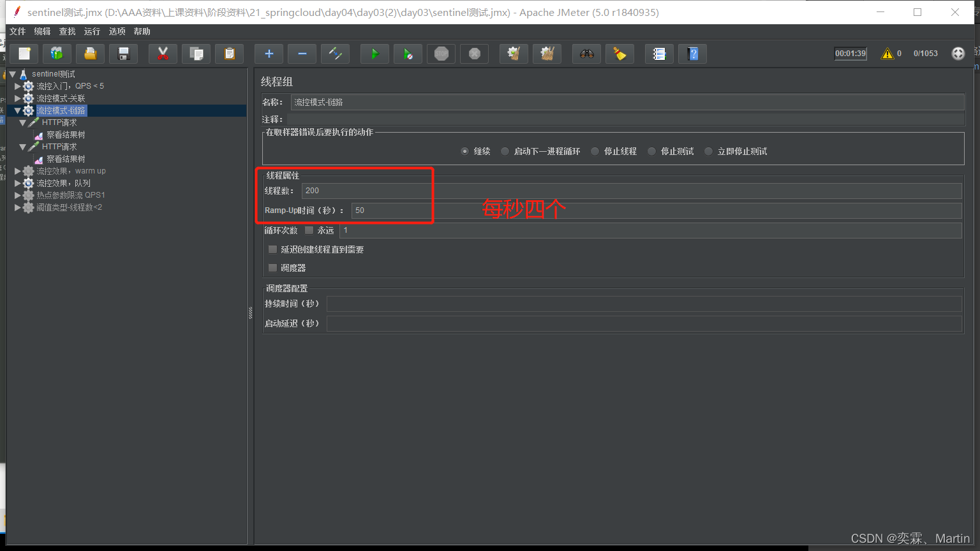Expand the 热点参数限流 QPS1 tree node
The width and height of the screenshot is (980, 551).
[x=18, y=195]
